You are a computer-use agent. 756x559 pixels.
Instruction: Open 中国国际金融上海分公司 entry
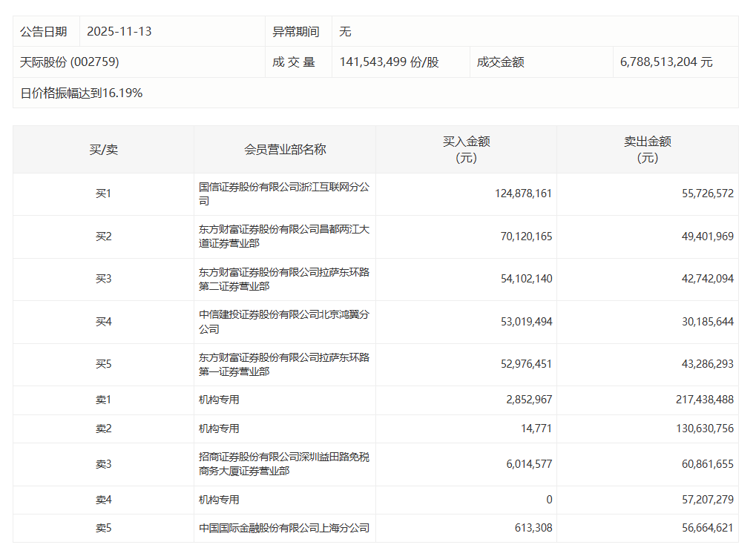283,529
